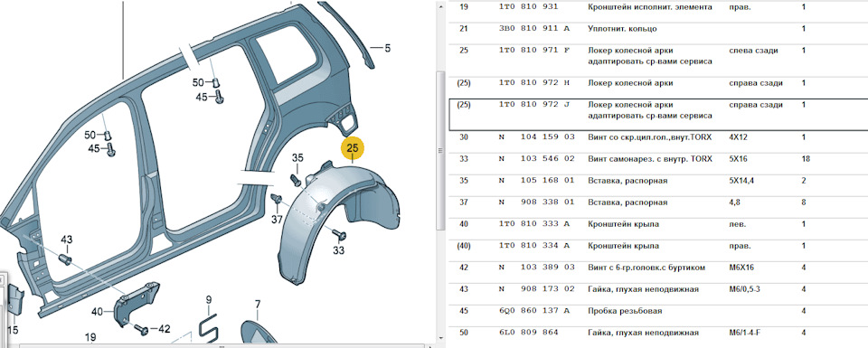Click the parts table scroll down arrow

point(440,337)
